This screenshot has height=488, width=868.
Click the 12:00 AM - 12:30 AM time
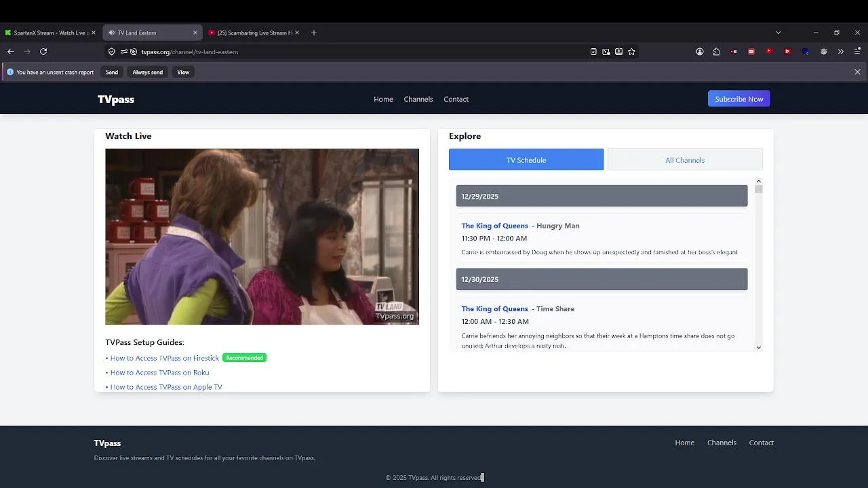pyautogui.click(x=495, y=321)
